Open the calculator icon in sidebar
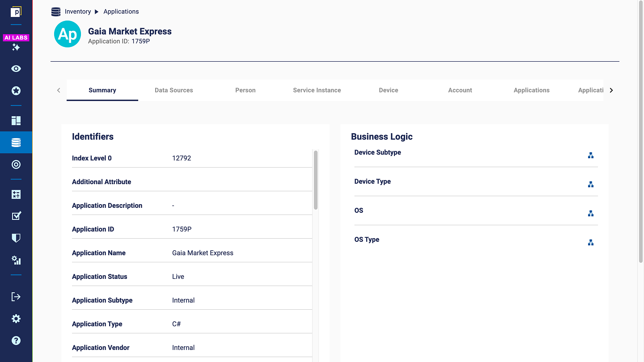This screenshot has width=644, height=362. tap(16, 194)
